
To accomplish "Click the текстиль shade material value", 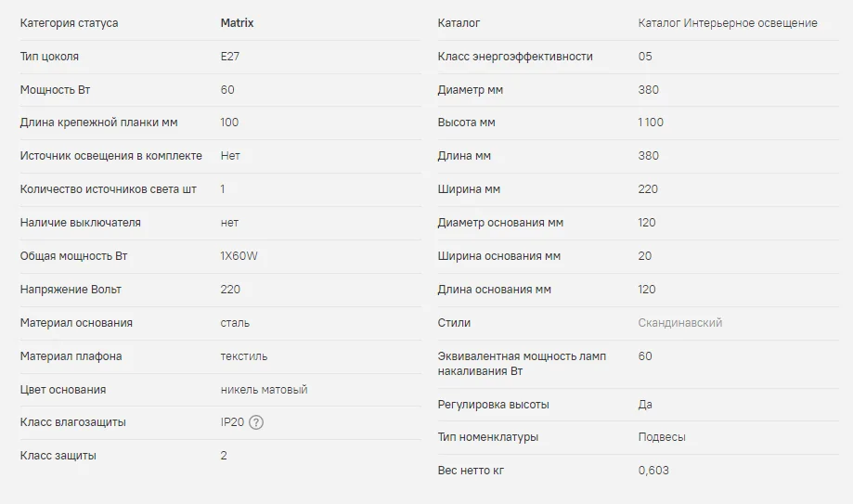I will coord(244,356).
